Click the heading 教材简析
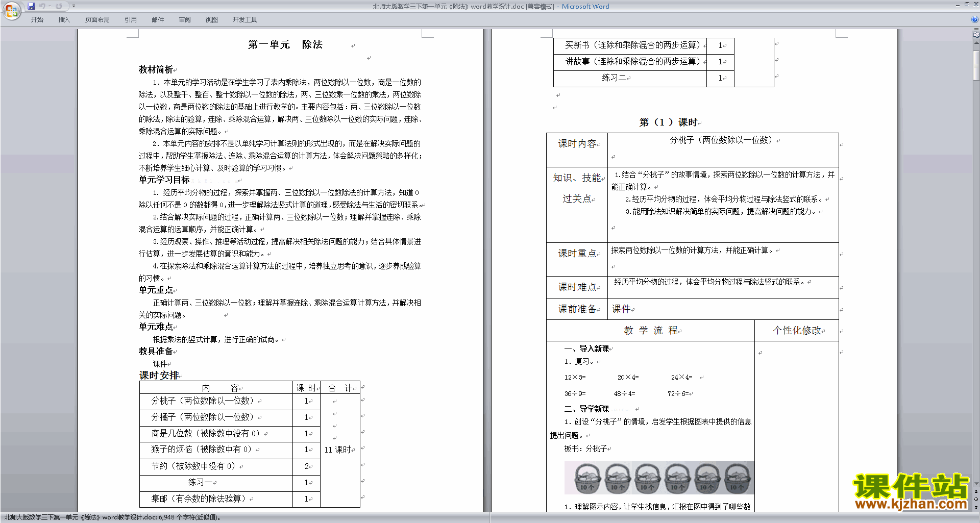Image resolution: width=980 pixels, height=523 pixels. pos(156,69)
